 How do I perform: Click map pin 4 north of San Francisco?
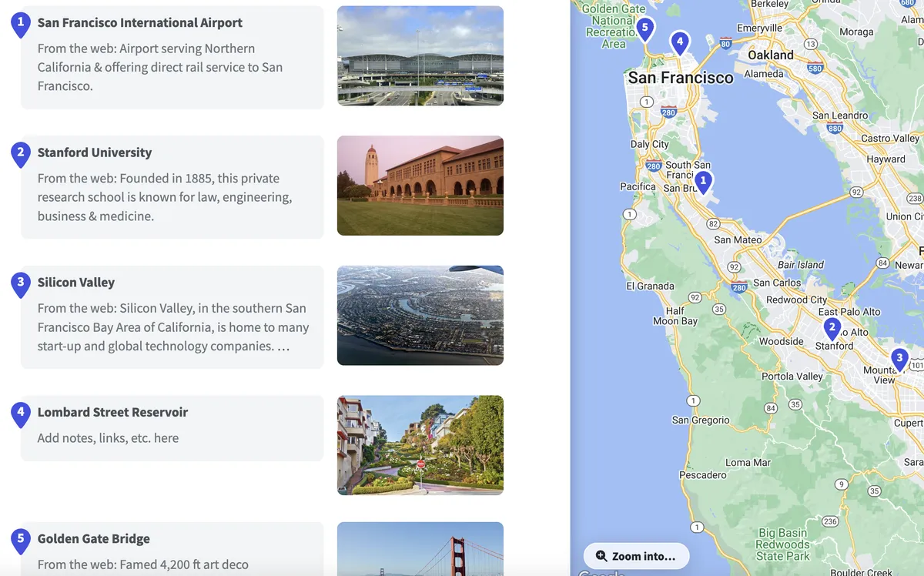(680, 40)
